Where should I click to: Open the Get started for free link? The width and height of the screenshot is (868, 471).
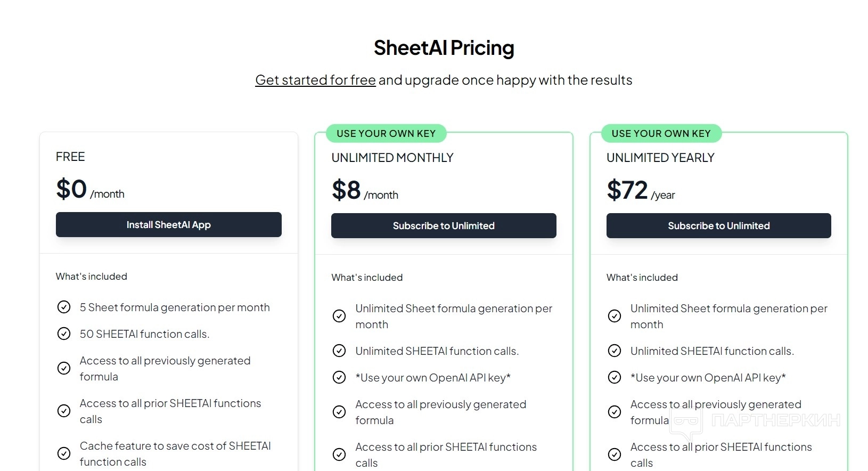pos(315,80)
